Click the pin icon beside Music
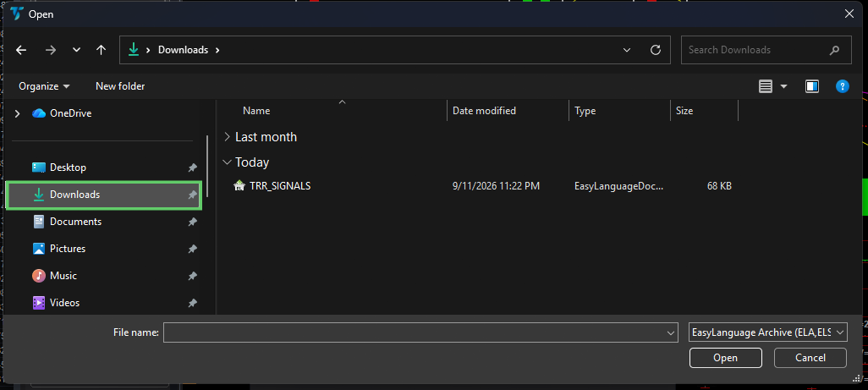This screenshot has height=390, width=868. [x=192, y=276]
